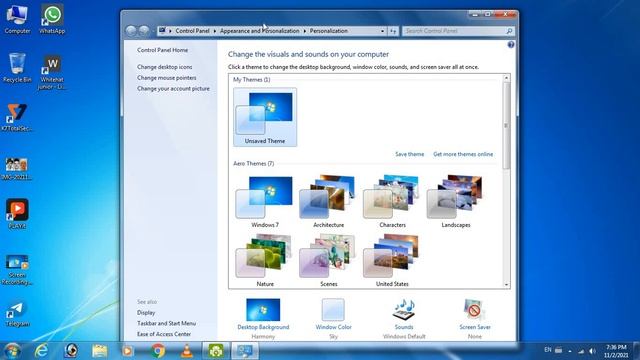Click the Control Panel breadcrumb
Screen dimensions: 640x360
pyautogui.click(x=192, y=31)
